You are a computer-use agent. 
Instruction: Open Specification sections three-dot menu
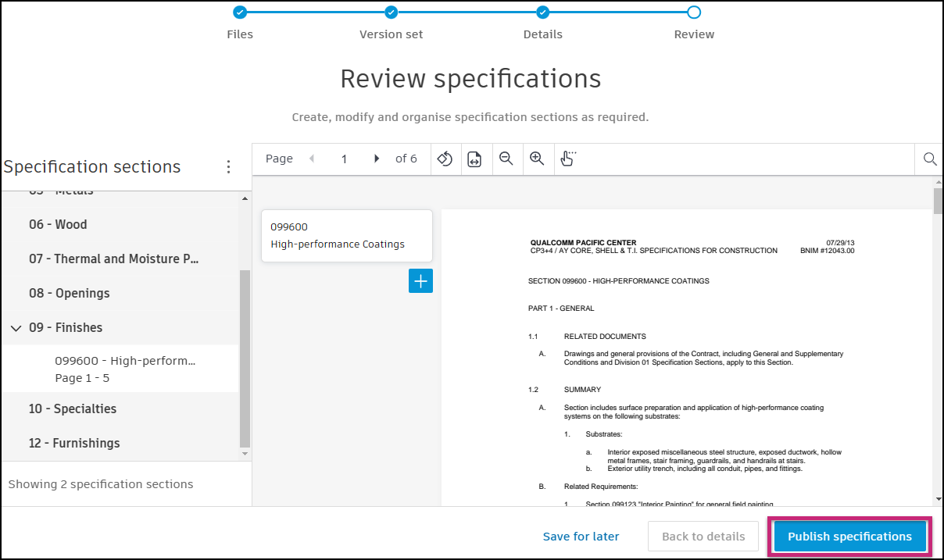(228, 167)
